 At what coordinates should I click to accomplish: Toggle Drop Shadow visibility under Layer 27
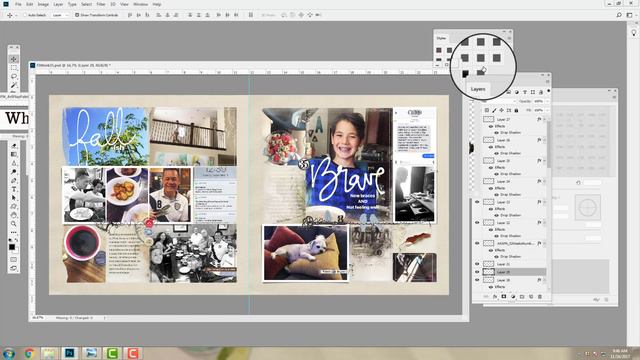pos(496,133)
